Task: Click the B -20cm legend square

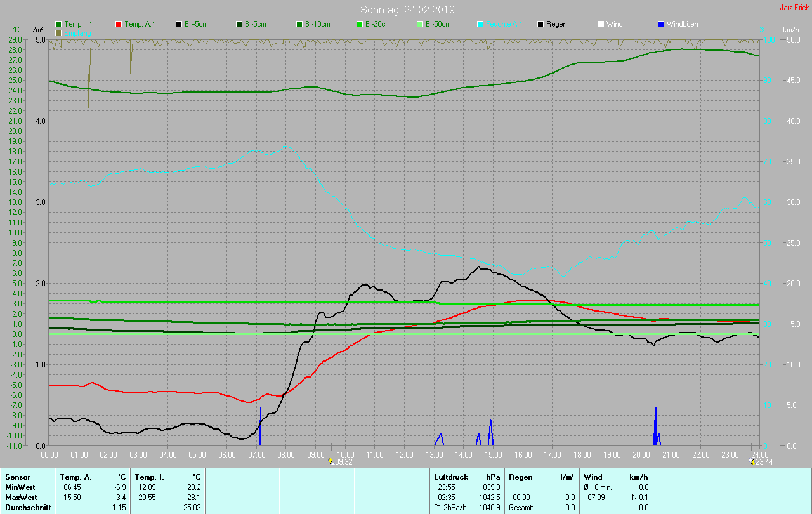Action: (x=360, y=24)
